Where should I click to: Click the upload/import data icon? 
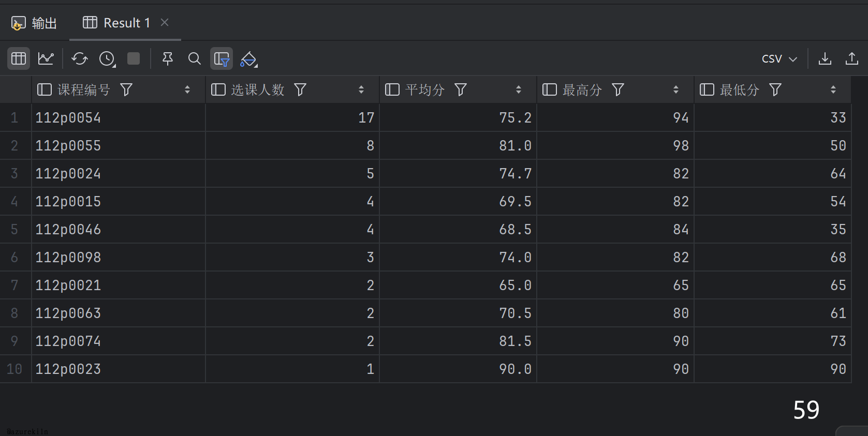tap(851, 58)
